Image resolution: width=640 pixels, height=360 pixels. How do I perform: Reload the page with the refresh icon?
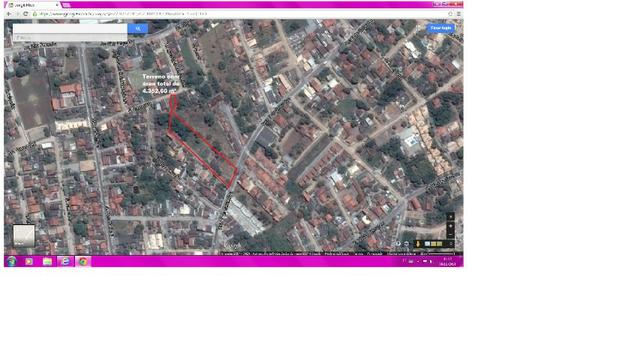(26, 14)
